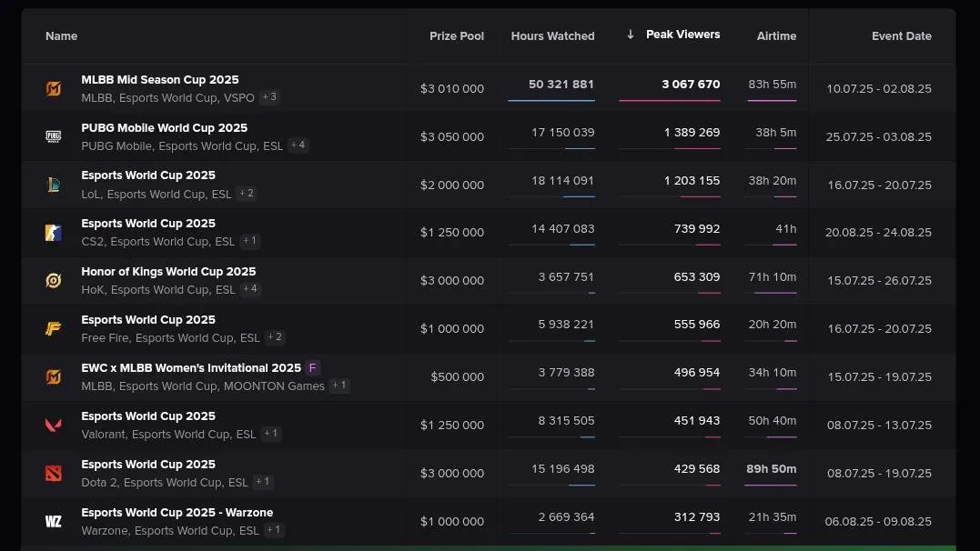The image size is (980, 551).
Task: Open the Honor of Kings World Cup 2025 link
Action: coord(168,272)
